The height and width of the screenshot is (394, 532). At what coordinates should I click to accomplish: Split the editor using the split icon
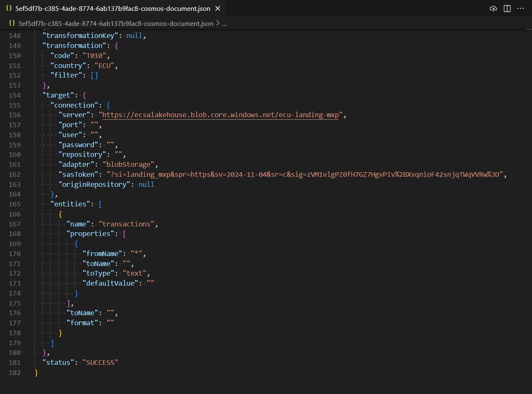click(507, 8)
